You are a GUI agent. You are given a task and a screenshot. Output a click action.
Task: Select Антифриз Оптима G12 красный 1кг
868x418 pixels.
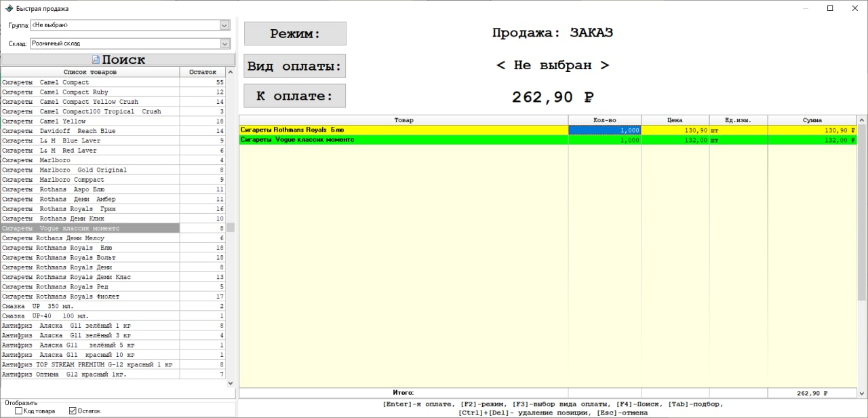pos(113,375)
